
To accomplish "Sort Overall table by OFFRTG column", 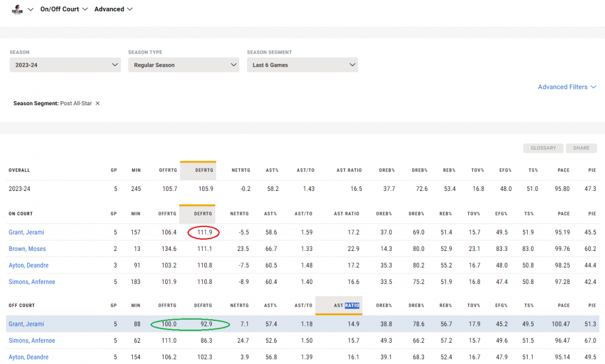I will tap(168, 170).
